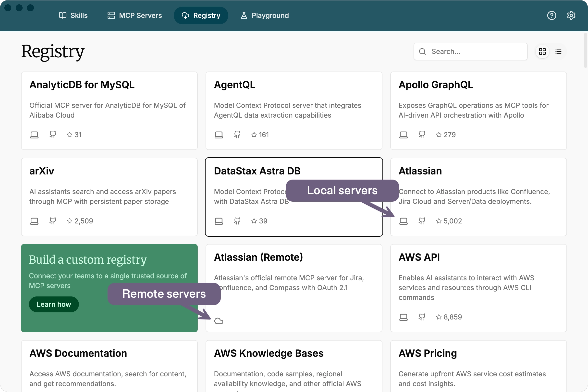Viewport: 588px width, 392px height.
Task: Click the laptop icon on AgentQL card
Action: 219,135
